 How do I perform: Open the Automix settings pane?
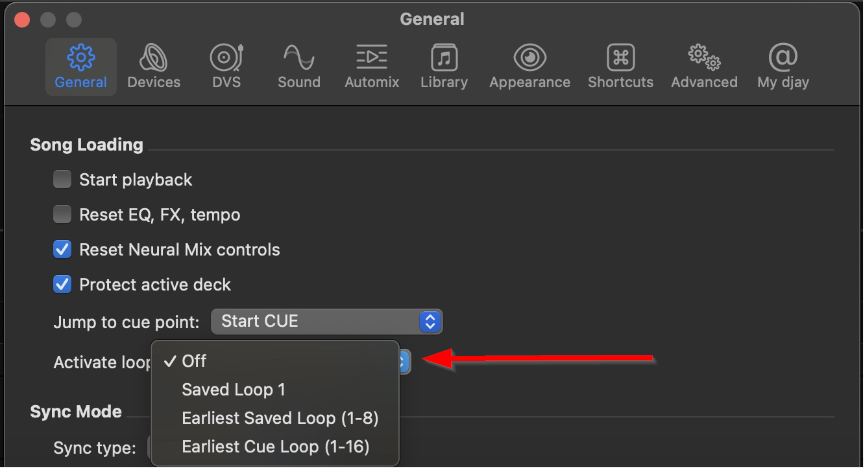(x=372, y=66)
